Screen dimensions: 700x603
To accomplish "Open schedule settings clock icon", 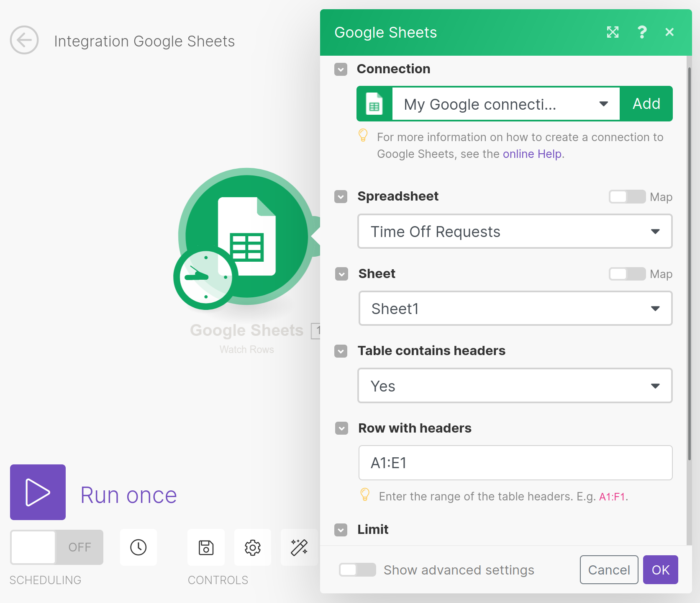I will click(138, 547).
